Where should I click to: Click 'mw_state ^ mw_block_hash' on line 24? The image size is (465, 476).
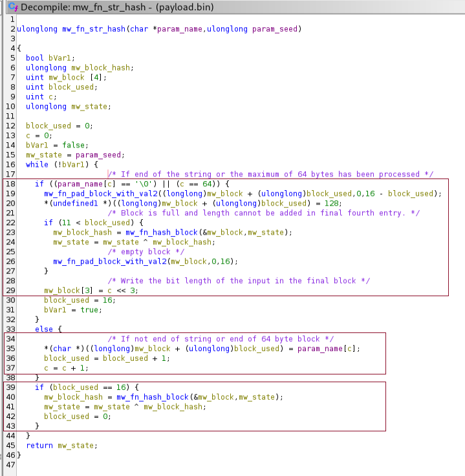pyautogui.click(x=157, y=243)
